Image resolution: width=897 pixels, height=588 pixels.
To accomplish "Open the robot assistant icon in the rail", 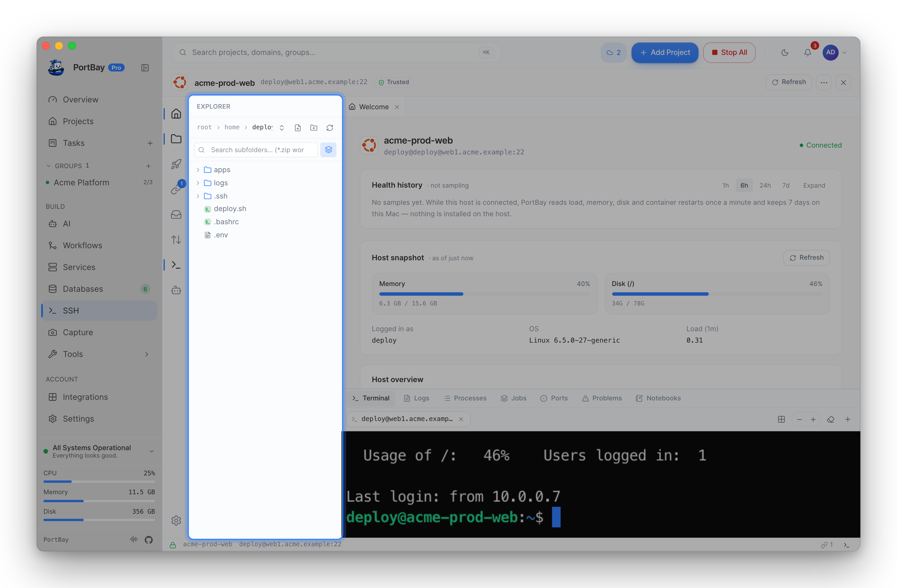I will pyautogui.click(x=176, y=290).
